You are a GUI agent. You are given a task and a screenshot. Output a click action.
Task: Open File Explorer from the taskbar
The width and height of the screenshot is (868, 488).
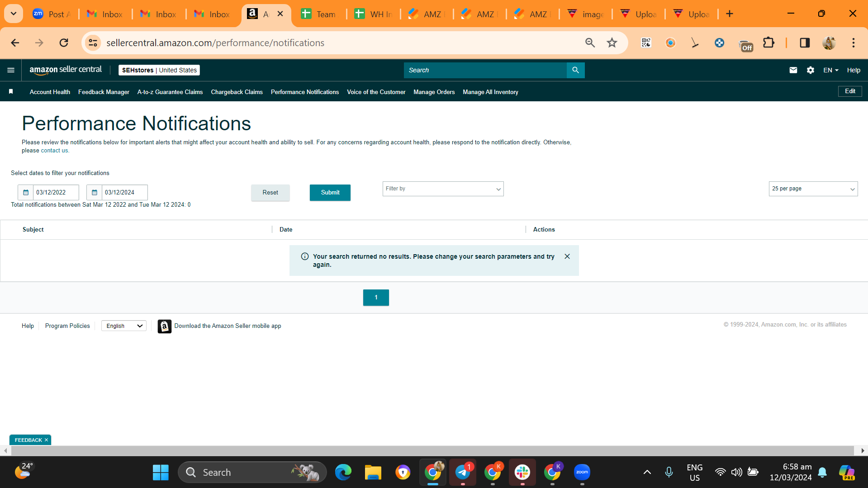point(373,472)
